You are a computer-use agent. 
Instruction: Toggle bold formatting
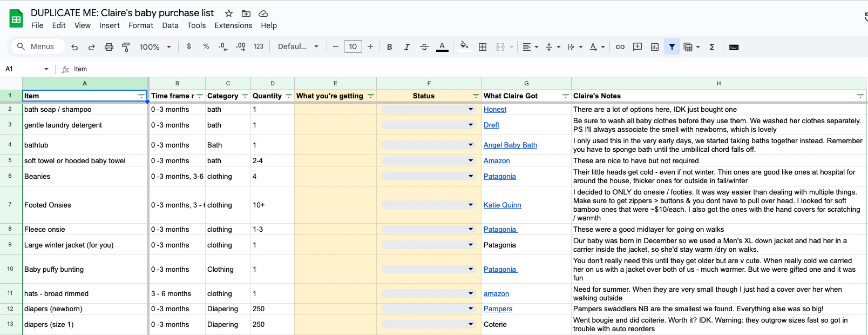(x=389, y=47)
